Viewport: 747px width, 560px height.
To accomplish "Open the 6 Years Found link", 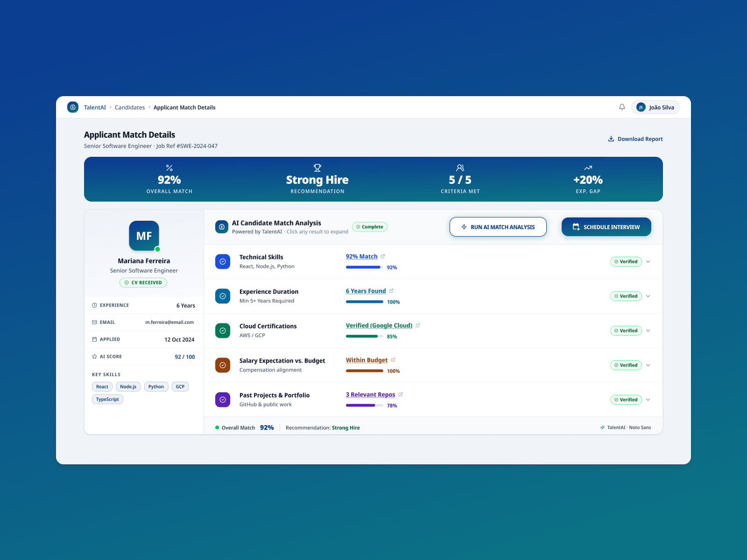I will coord(366,291).
